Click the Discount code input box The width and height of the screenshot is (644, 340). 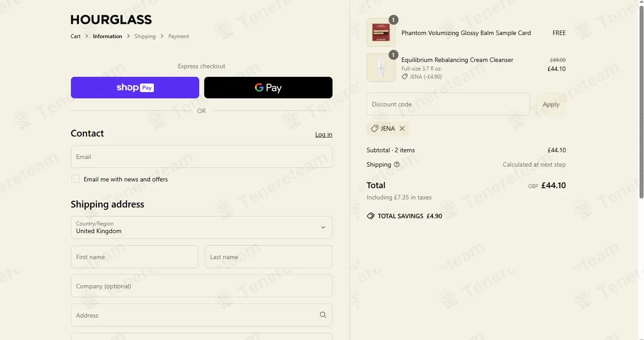[x=448, y=104]
